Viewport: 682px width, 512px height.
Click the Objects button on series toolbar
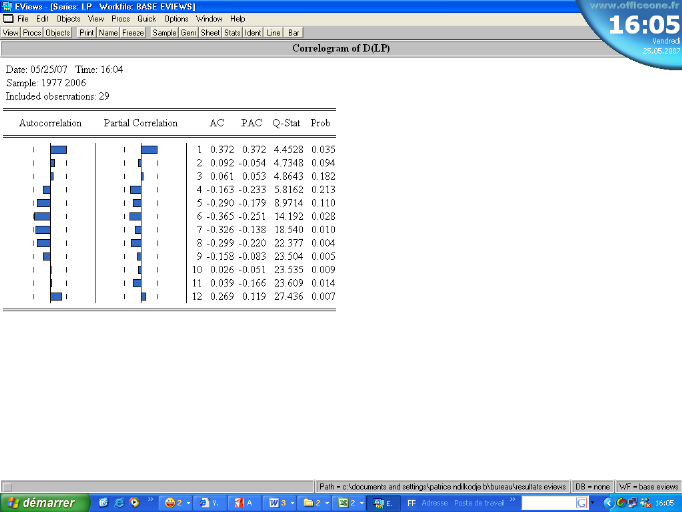click(57, 33)
